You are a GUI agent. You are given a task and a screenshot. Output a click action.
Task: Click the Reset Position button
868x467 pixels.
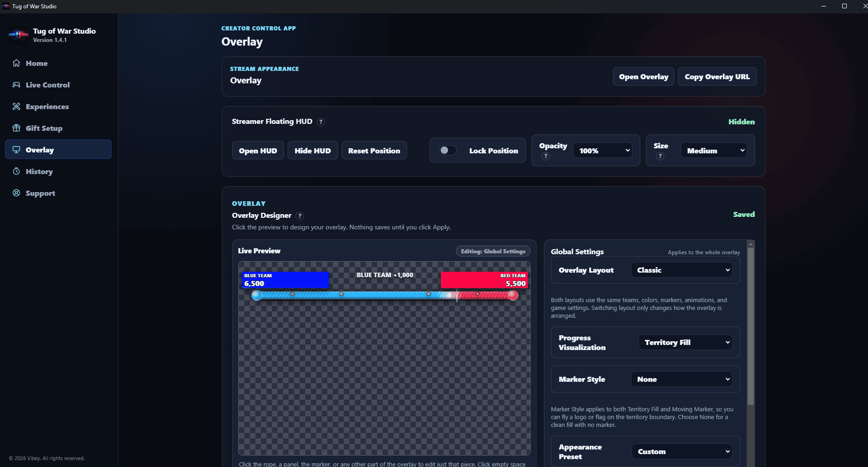click(374, 151)
